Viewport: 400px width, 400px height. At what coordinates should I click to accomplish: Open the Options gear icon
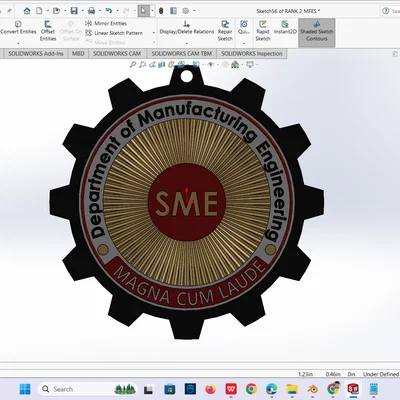[x=186, y=11]
